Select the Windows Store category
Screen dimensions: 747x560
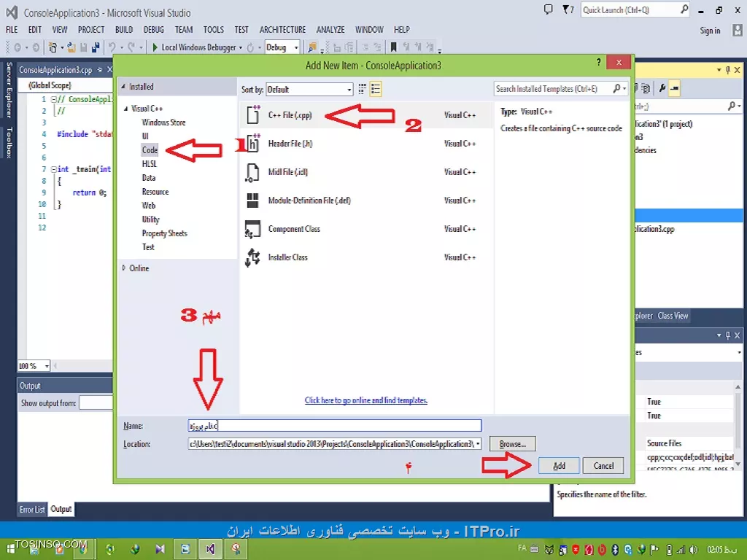163,122
